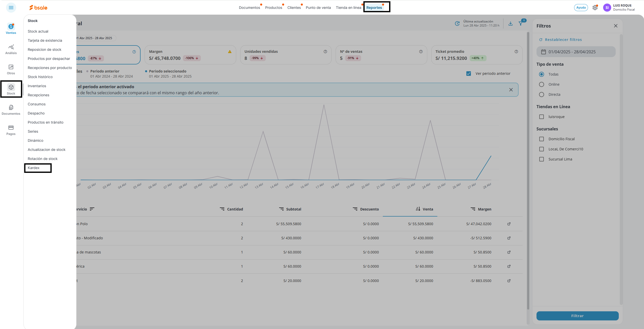
Task: Check the Sucursal Lima checkbox
Action: (x=542, y=159)
